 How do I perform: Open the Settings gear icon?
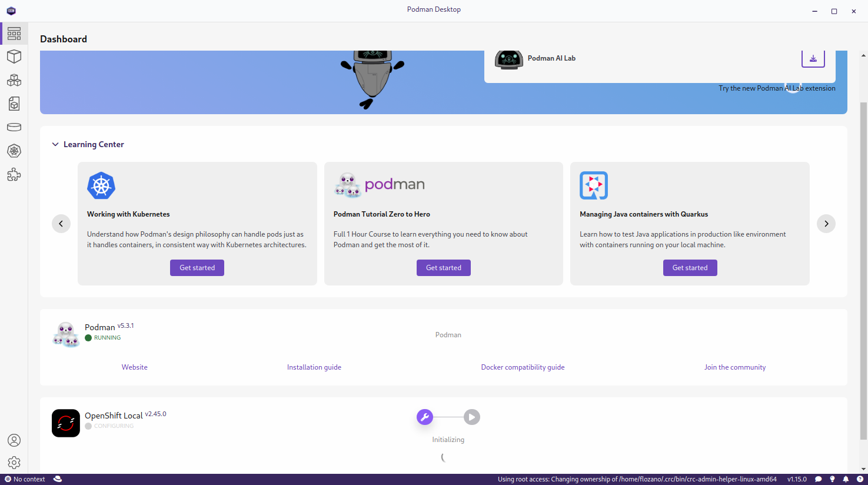[x=14, y=463]
